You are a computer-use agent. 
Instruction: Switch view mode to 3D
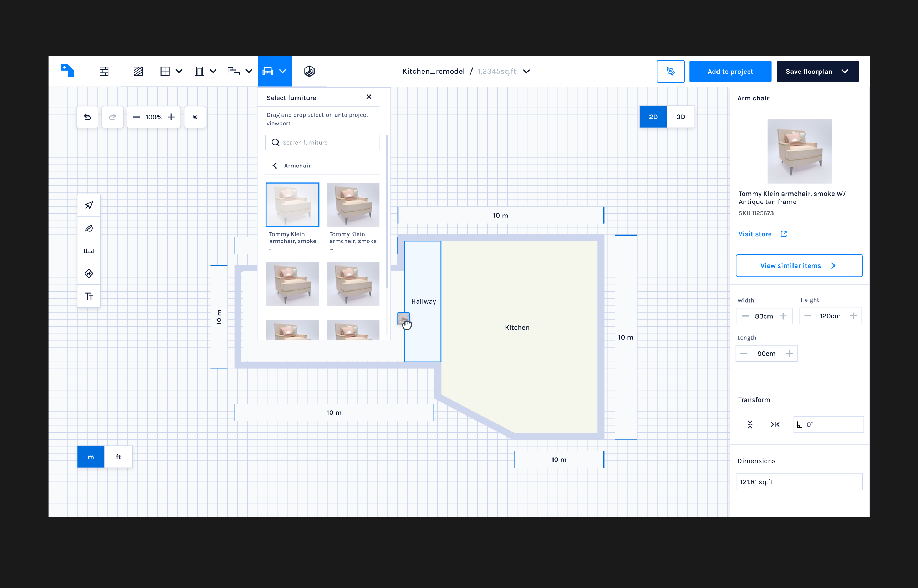(680, 117)
